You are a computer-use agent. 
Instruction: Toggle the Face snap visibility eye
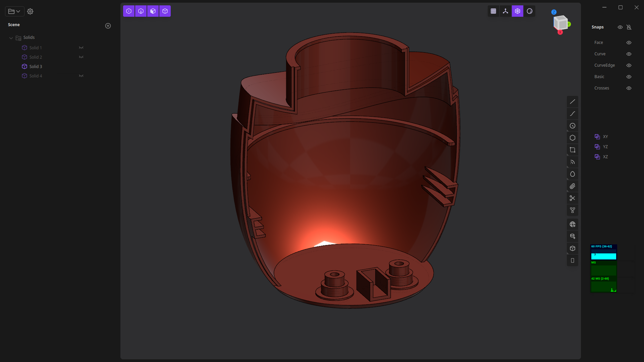(629, 43)
